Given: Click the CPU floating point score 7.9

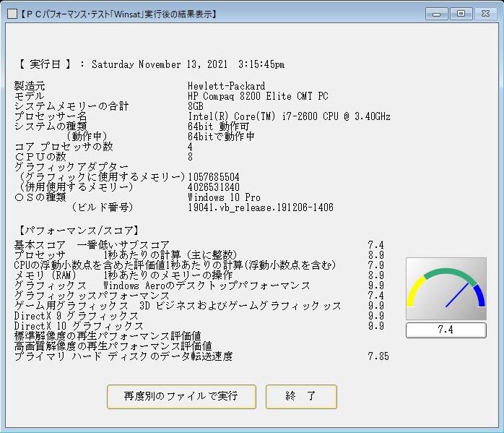Looking at the screenshot, I should pyautogui.click(x=376, y=265).
